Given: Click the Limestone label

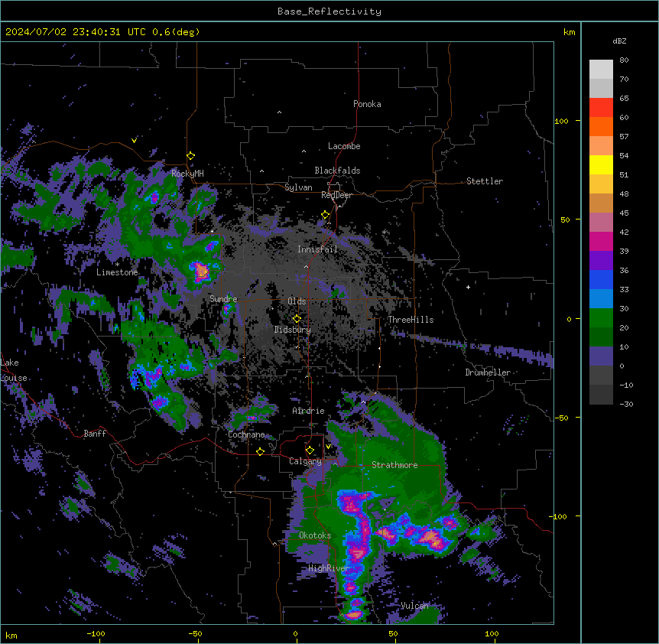Looking at the screenshot, I should tap(117, 272).
